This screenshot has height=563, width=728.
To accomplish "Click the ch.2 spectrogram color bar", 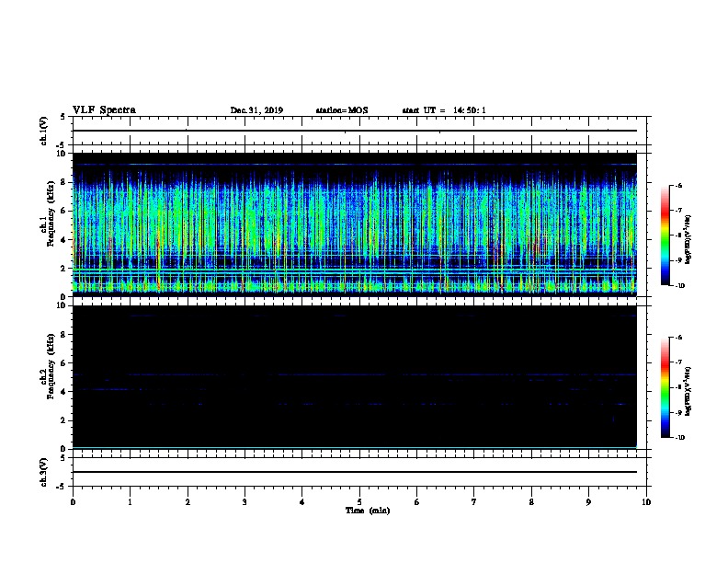I will (665, 387).
